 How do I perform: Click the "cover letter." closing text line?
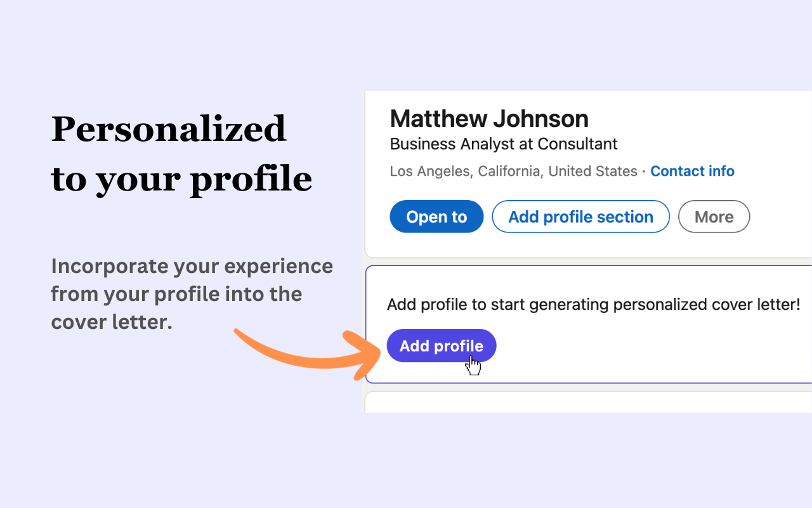[x=112, y=322]
